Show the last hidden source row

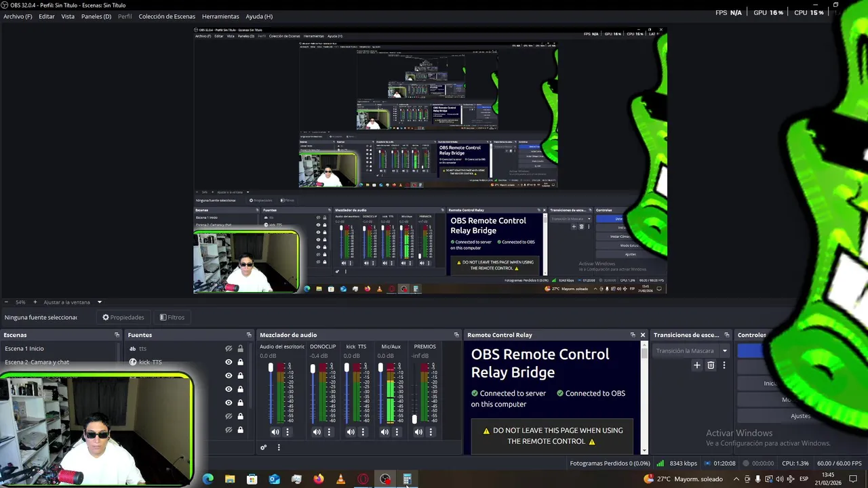click(x=229, y=430)
